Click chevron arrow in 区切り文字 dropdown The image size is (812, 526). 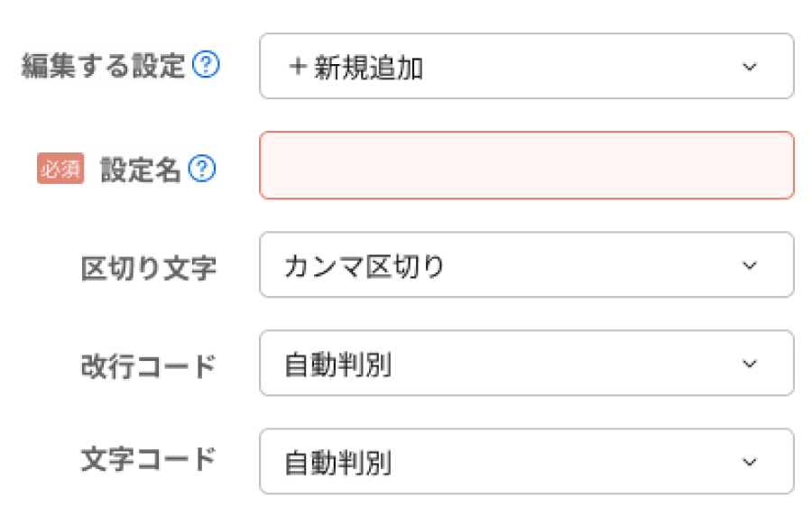[749, 265]
